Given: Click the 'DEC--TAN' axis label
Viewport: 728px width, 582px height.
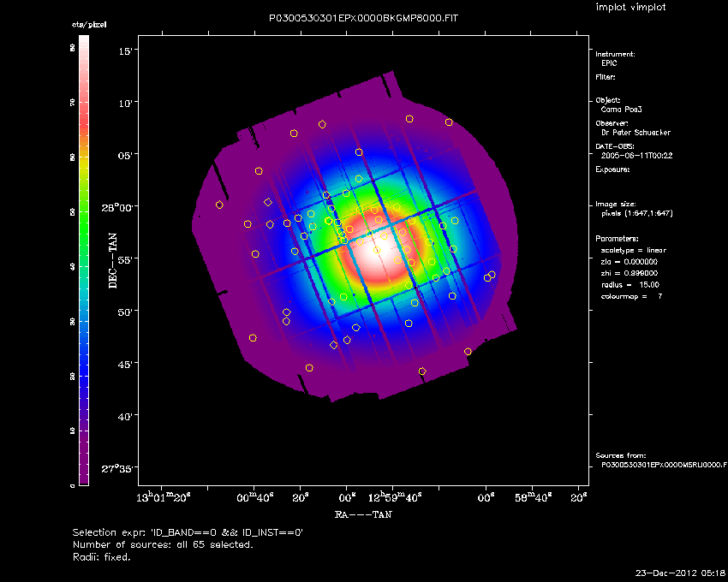Looking at the screenshot, I should pos(113,261).
